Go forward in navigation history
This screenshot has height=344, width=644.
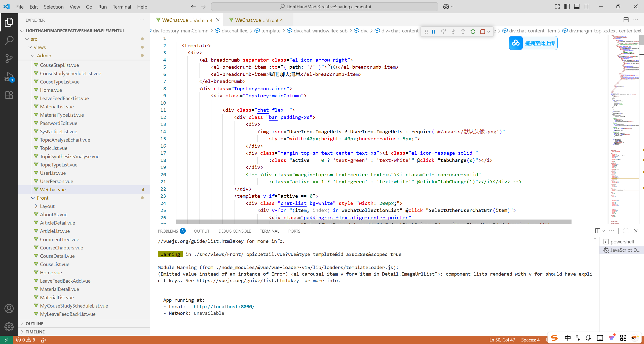[x=203, y=7]
